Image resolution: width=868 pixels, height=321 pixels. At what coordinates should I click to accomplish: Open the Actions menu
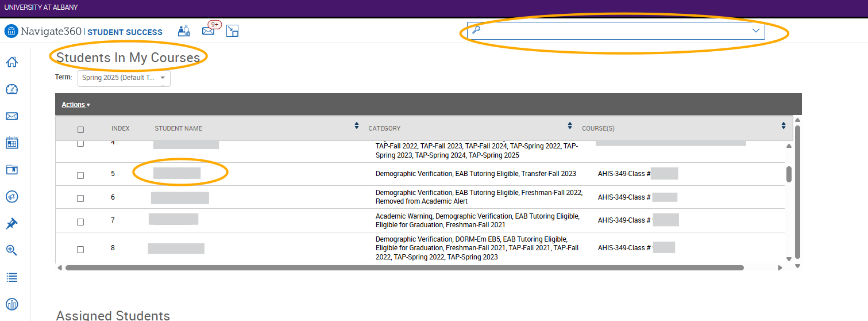pos(76,105)
